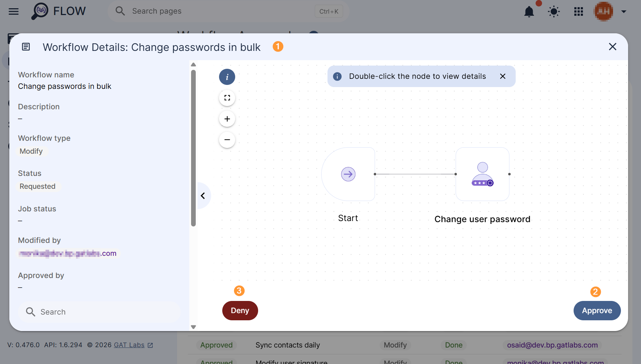Click the Modified by email link
641x364 pixels.
(x=68, y=253)
